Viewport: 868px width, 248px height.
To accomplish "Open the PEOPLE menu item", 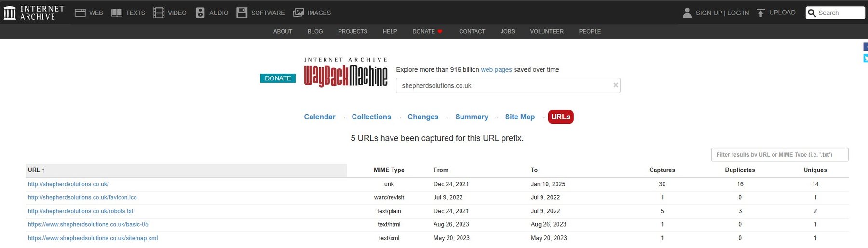I will tap(590, 31).
